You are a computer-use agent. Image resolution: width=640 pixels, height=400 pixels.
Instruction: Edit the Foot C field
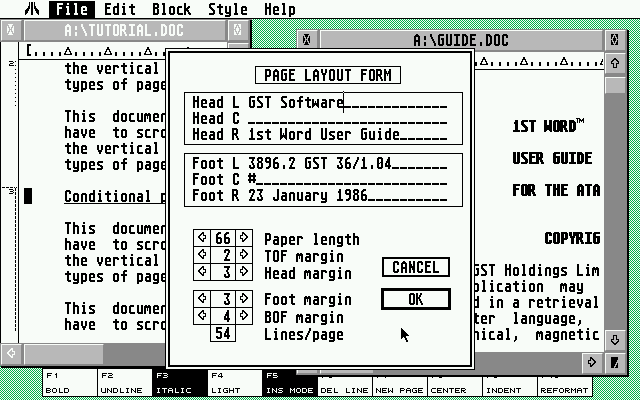(347, 180)
